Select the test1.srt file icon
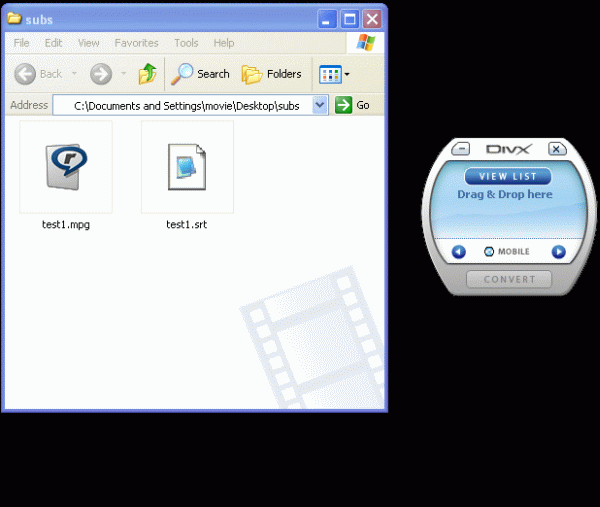This screenshot has height=507, width=600. (x=187, y=167)
